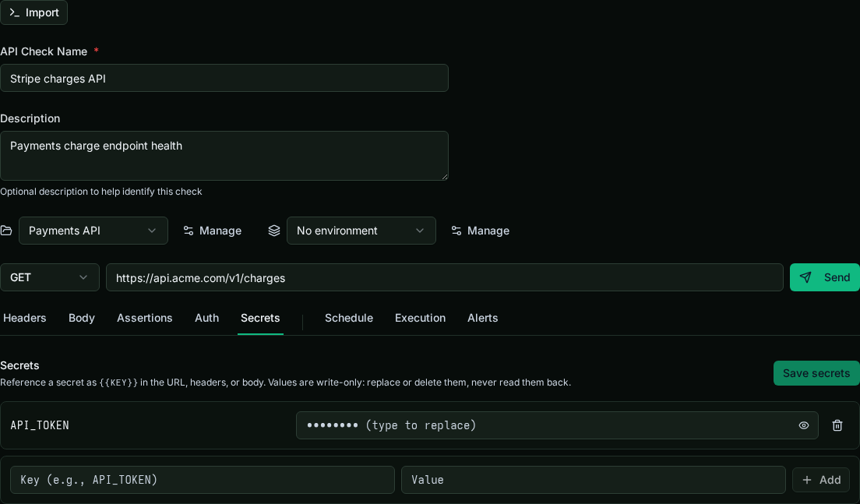Open the Execution tab
The width and height of the screenshot is (860, 504).
coord(420,318)
